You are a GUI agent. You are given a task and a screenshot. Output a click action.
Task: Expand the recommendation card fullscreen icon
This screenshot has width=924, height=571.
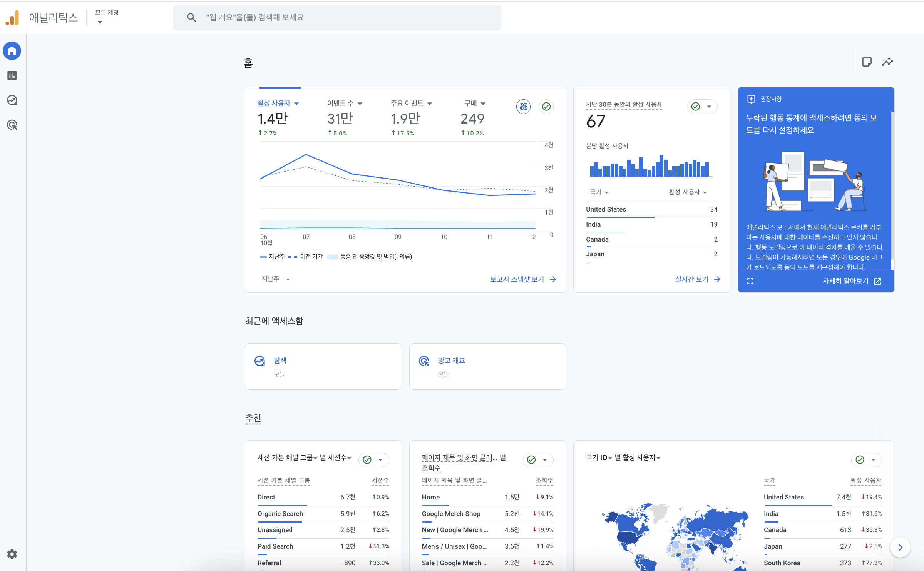(750, 281)
